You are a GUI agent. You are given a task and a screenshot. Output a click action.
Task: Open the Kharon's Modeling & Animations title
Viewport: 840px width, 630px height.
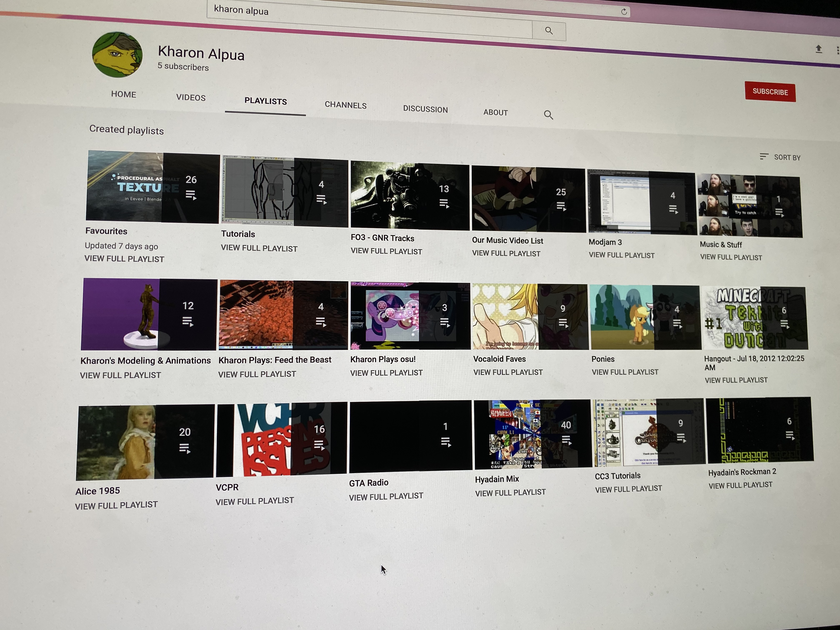[x=145, y=360]
